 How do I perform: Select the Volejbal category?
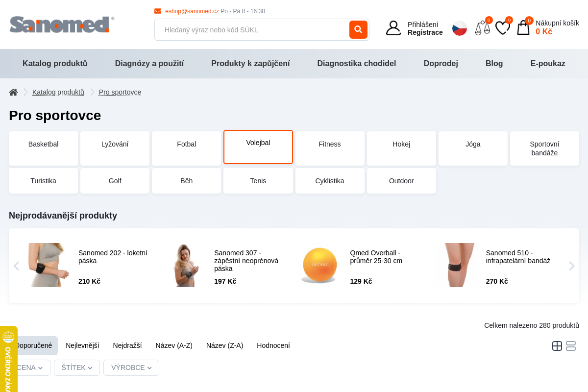(x=258, y=147)
